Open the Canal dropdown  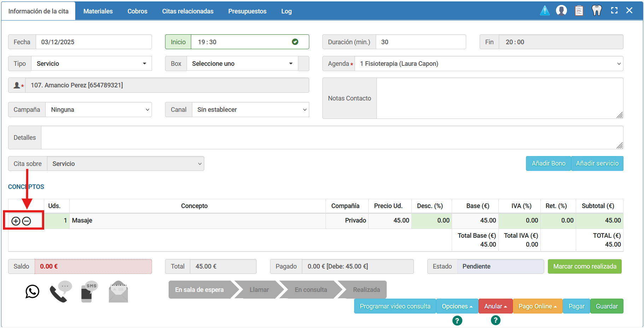point(250,110)
